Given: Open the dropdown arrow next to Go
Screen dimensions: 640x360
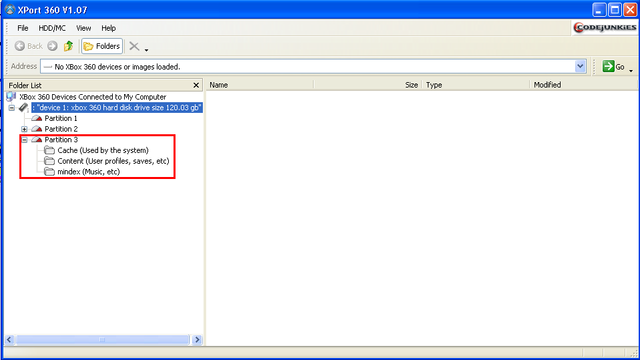Looking at the screenshot, I should point(631,71).
